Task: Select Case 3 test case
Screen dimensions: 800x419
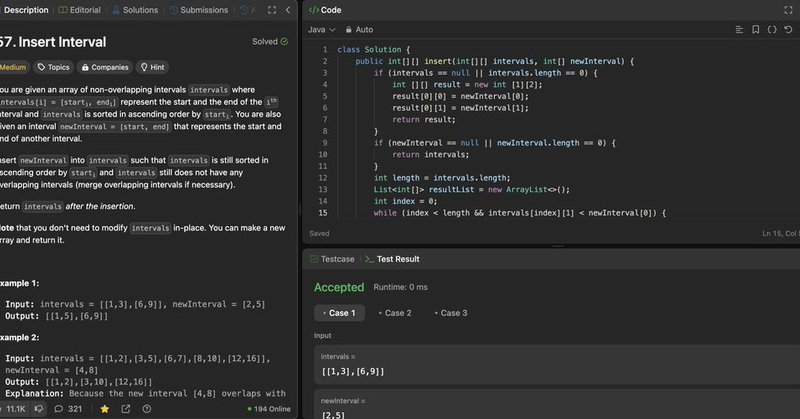Action: 451,313
